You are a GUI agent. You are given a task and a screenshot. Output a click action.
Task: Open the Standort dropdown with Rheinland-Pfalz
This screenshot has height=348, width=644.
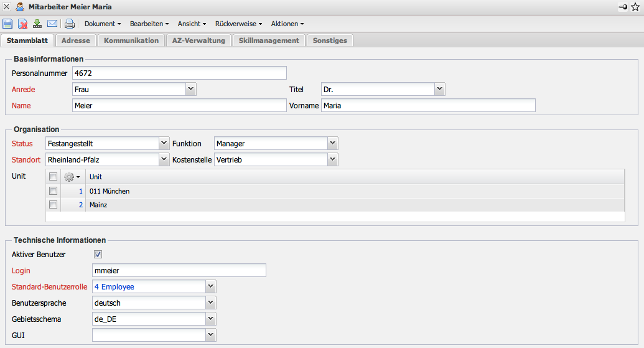pyautogui.click(x=164, y=160)
